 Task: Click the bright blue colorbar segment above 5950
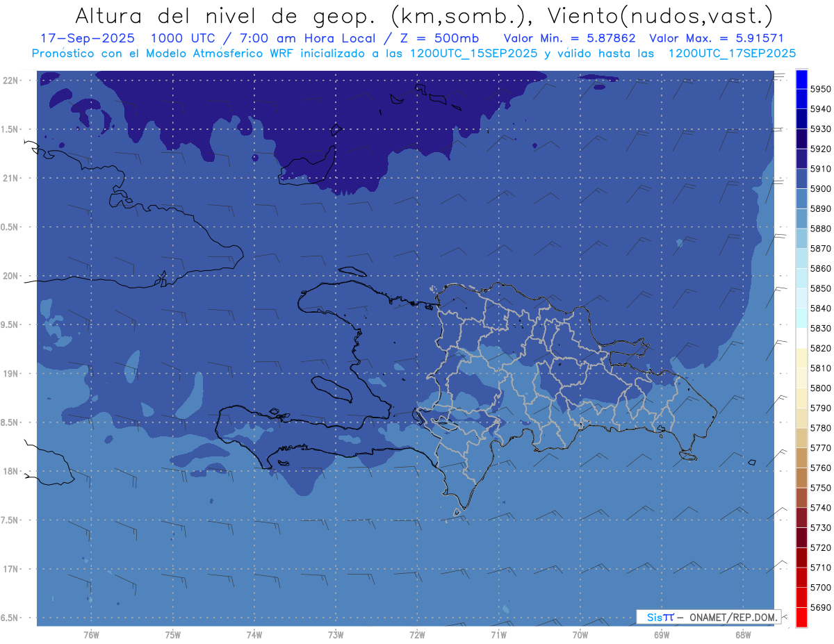click(x=801, y=79)
